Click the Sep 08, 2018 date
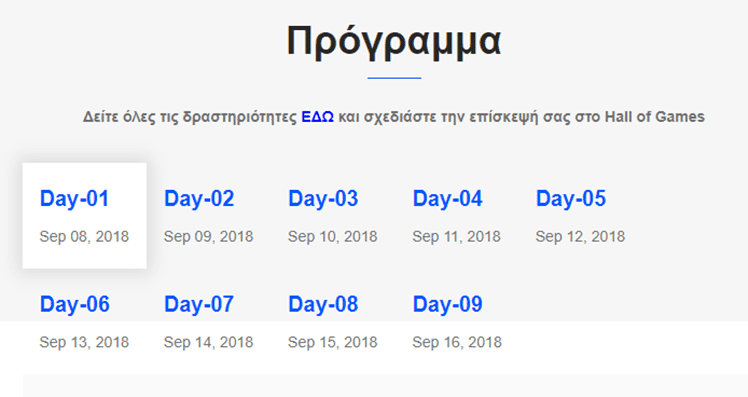Screen dimensions: 748x397 point(84,236)
